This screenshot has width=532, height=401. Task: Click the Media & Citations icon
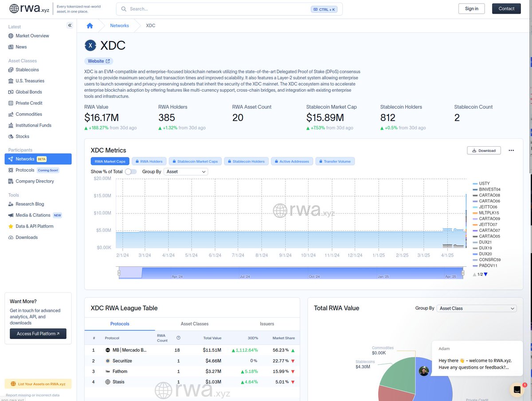[x=11, y=215]
